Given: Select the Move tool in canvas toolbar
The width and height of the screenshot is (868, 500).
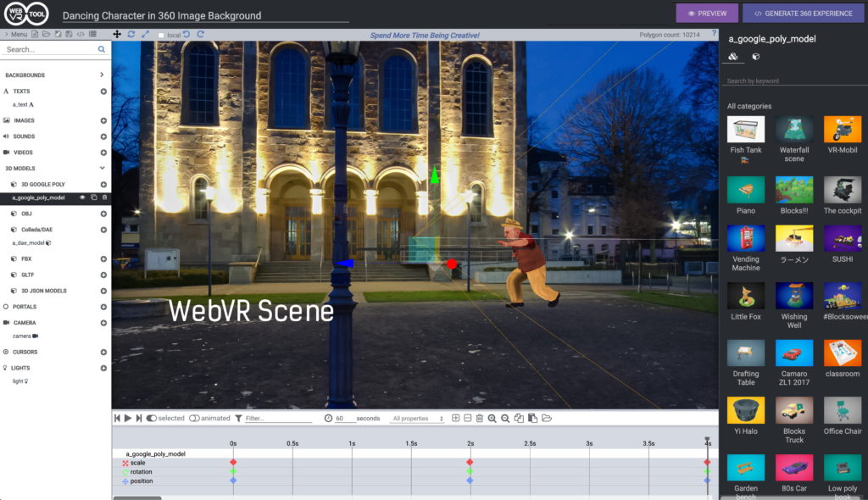Looking at the screenshot, I should point(117,35).
